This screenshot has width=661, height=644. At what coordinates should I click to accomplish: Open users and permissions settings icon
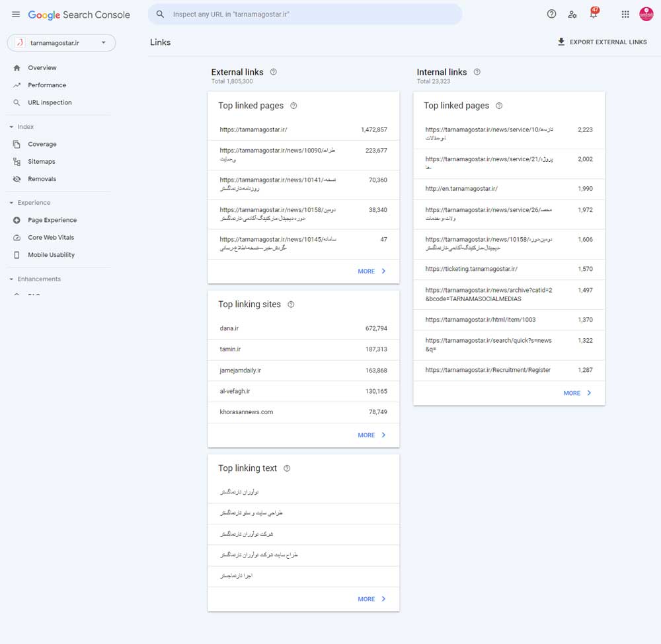tap(572, 15)
